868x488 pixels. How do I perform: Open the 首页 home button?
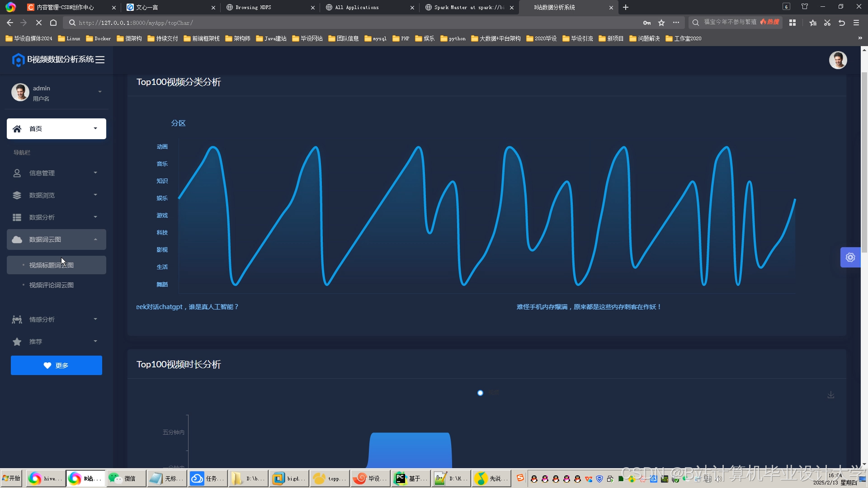pos(57,129)
